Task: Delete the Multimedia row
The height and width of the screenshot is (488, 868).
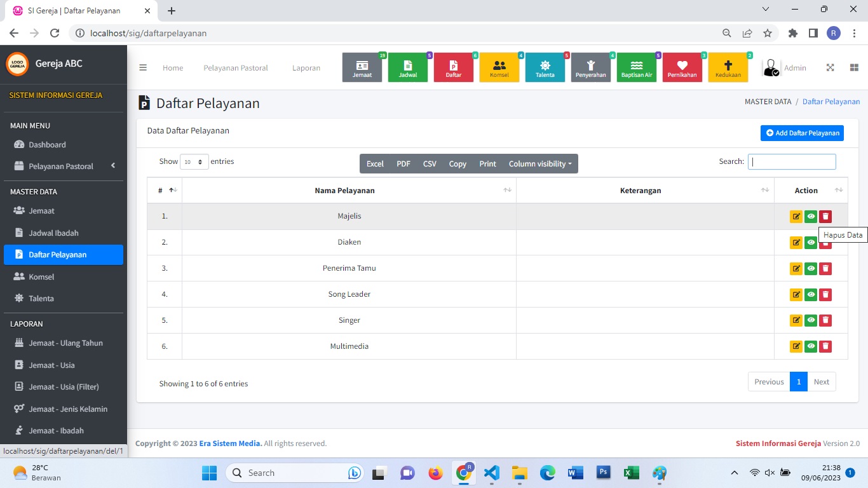Action: tap(825, 346)
